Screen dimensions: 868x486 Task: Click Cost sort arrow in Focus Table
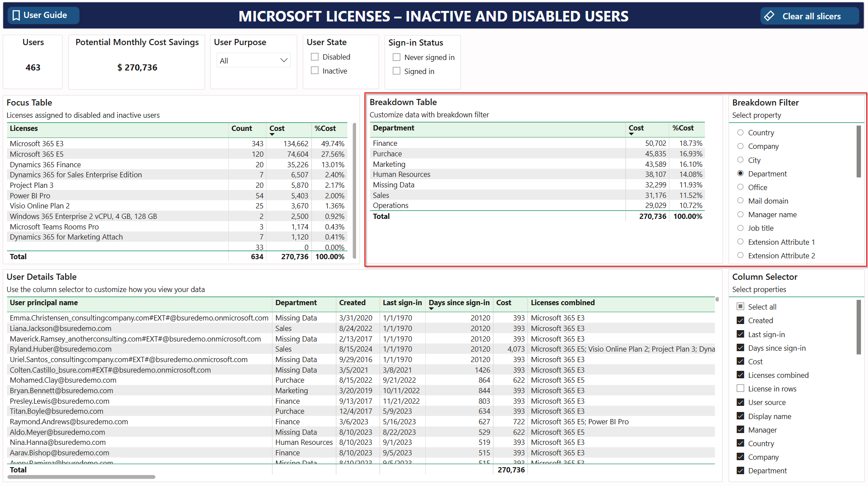pos(272,134)
